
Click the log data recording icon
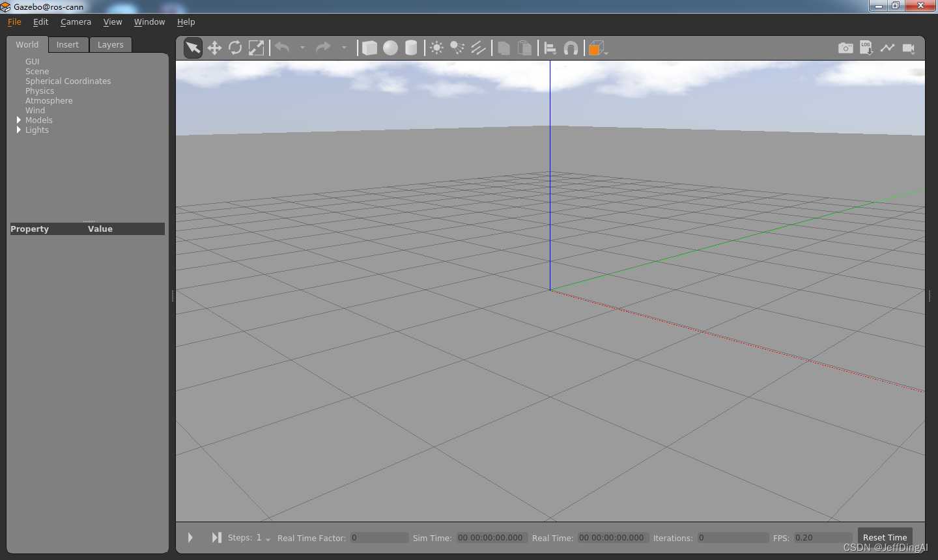[866, 48]
